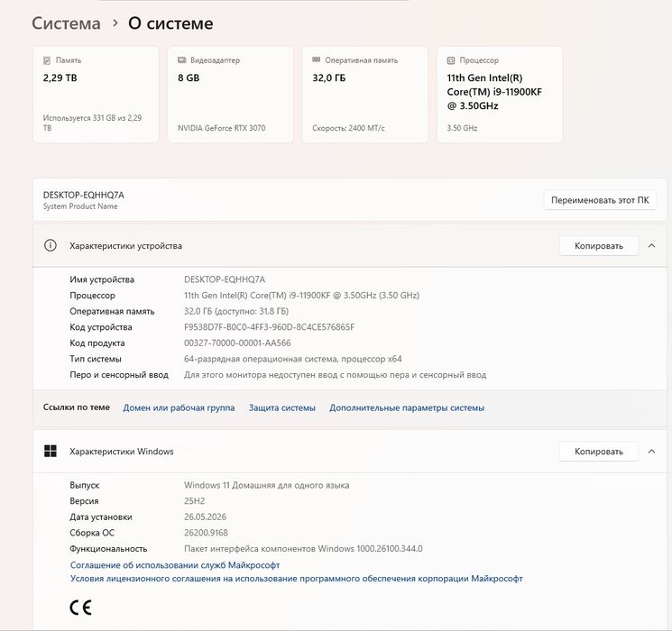Viewport: 672px width, 631px height.
Task: Click Переименовать этот ПК button
Action: 600,200
